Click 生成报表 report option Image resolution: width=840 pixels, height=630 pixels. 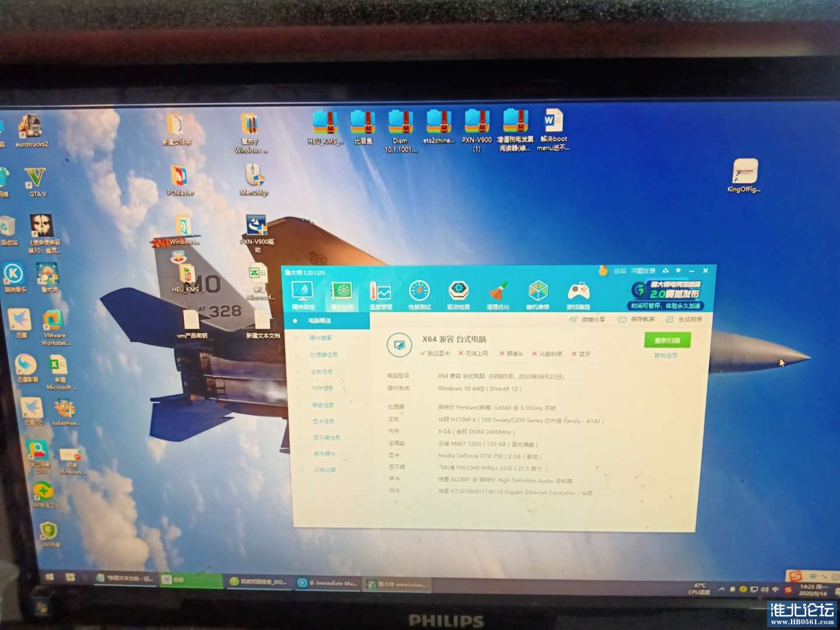click(684, 320)
